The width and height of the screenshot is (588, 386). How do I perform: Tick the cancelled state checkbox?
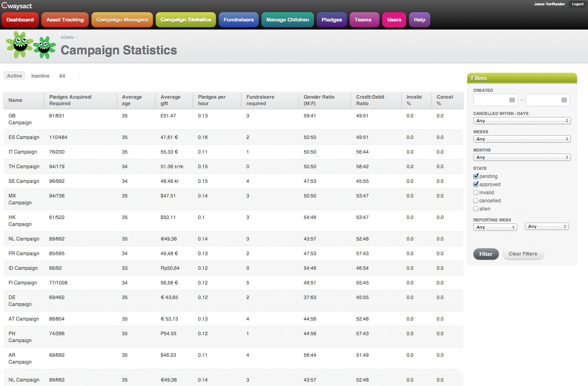(x=476, y=201)
